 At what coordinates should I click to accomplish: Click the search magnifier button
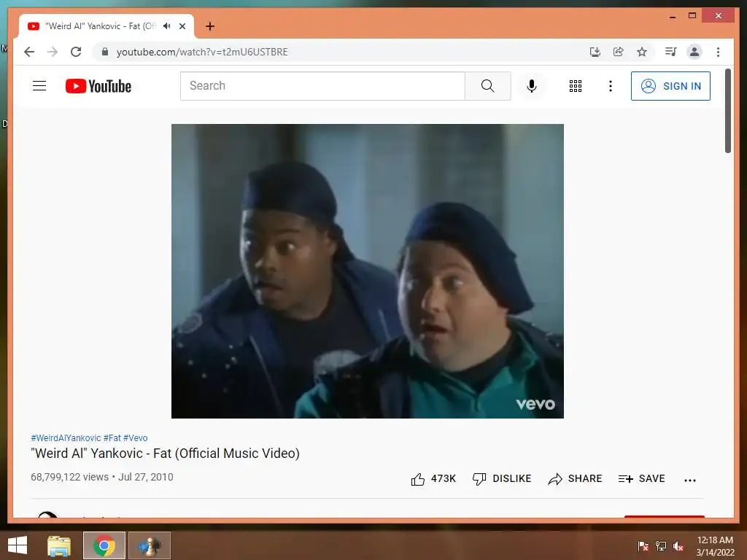[x=487, y=86]
